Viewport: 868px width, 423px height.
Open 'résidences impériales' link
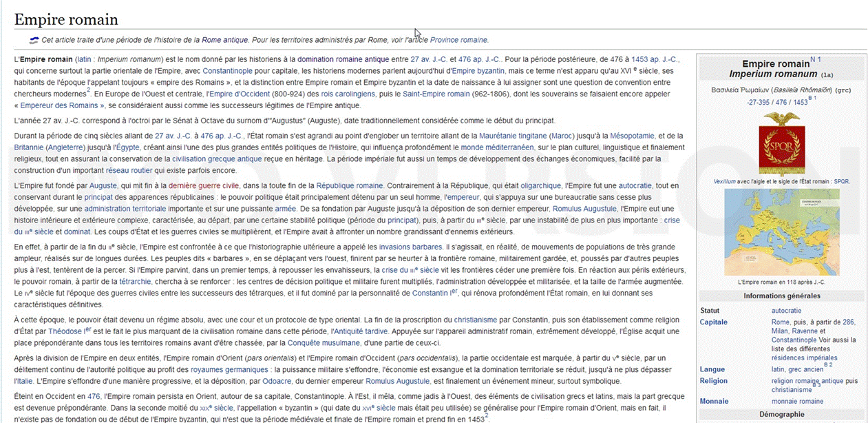tap(805, 358)
